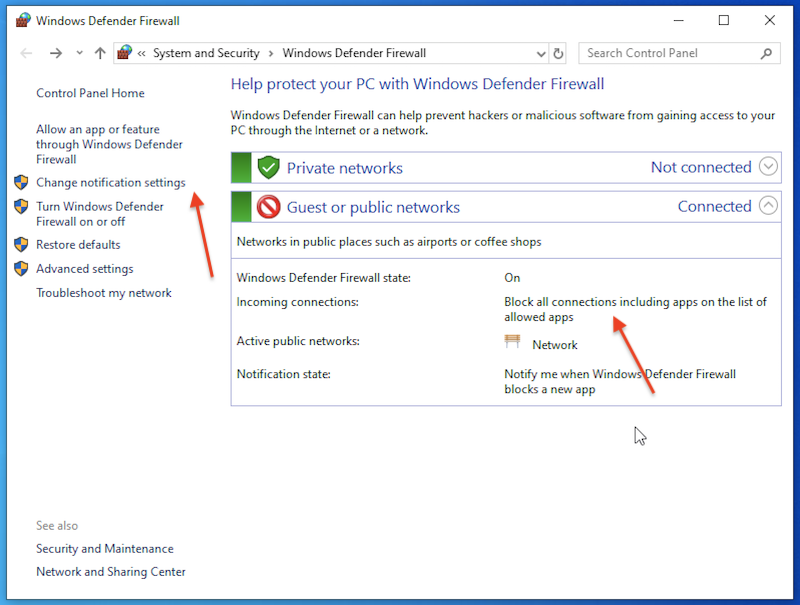
Task: Click the On firewall state value
Action: click(x=512, y=278)
